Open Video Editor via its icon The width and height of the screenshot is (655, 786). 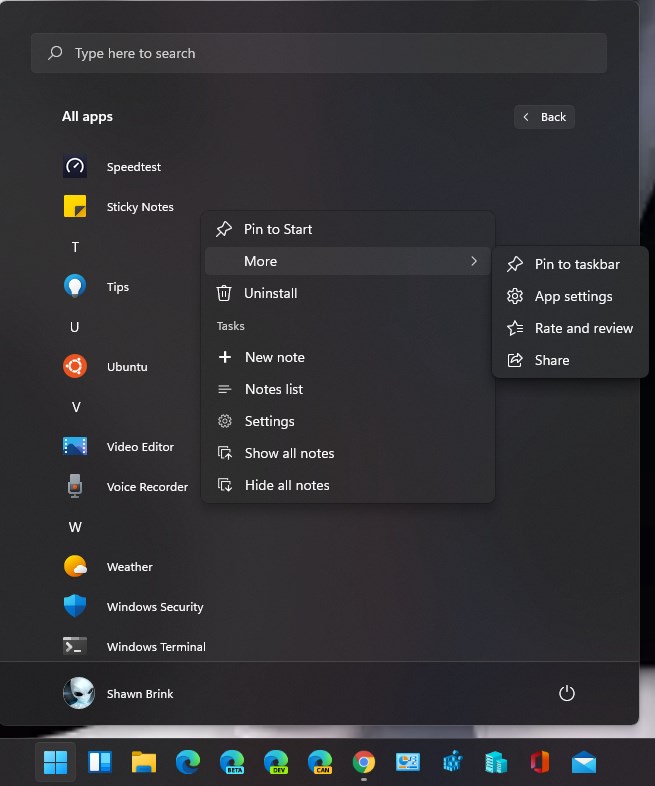(75, 446)
